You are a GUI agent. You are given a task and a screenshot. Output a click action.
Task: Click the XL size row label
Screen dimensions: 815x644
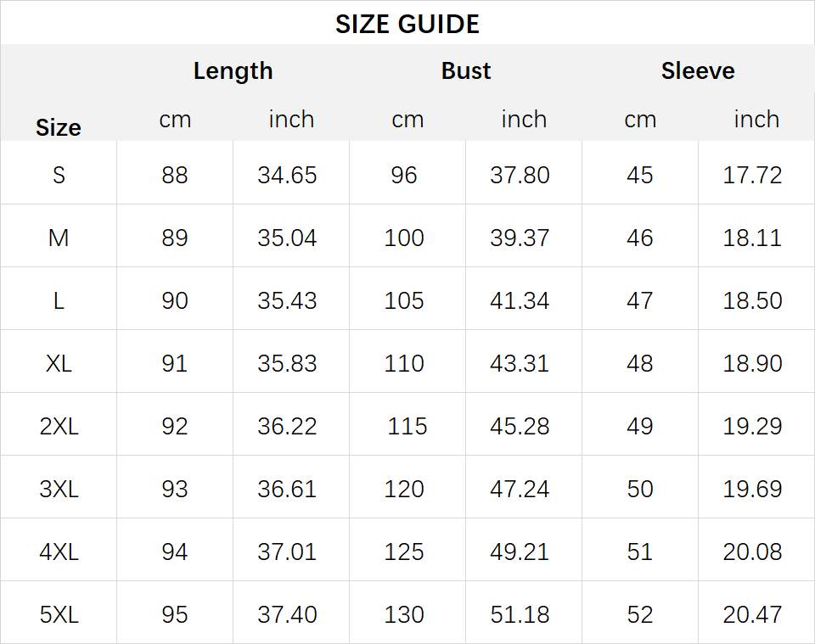(x=59, y=363)
